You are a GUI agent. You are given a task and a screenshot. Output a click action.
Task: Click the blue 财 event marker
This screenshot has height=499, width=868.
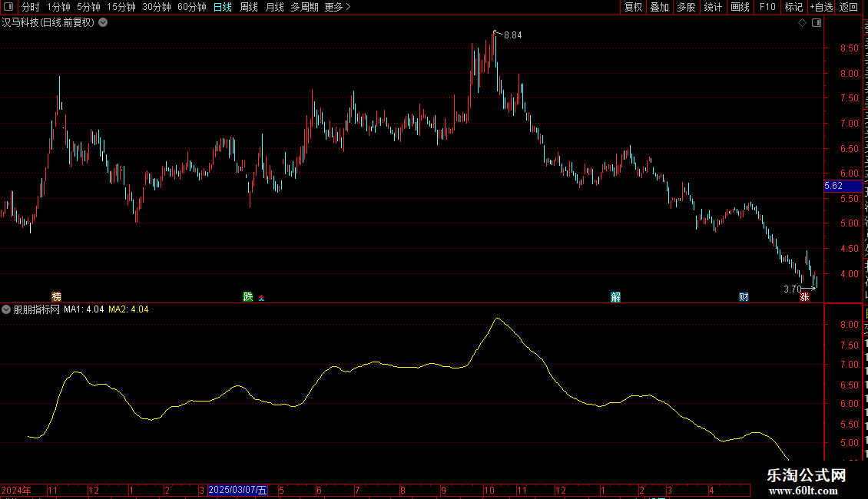coord(744,297)
